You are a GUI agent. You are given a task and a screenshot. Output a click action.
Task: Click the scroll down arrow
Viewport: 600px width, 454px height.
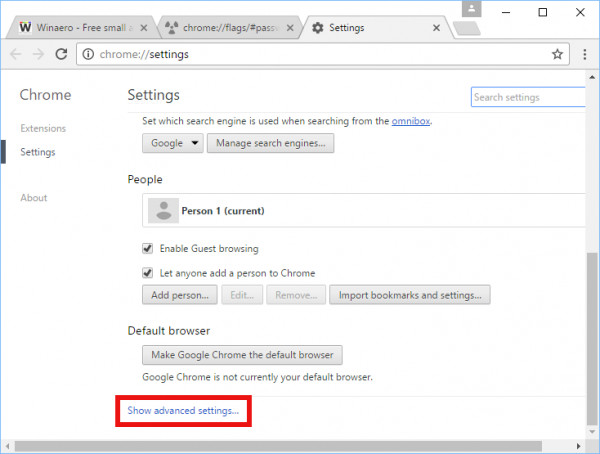(x=592, y=432)
